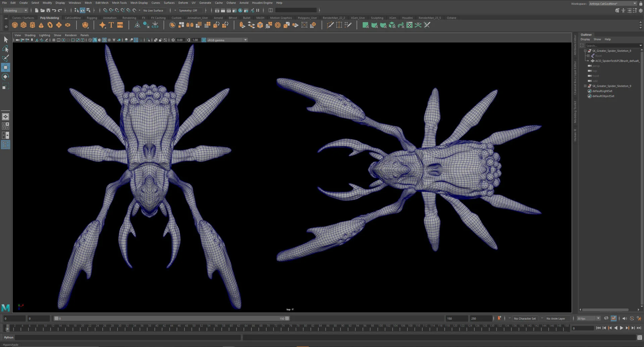Toggle timeline audio speaker button
This screenshot has height=347, width=644.
click(x=624, y=319)
